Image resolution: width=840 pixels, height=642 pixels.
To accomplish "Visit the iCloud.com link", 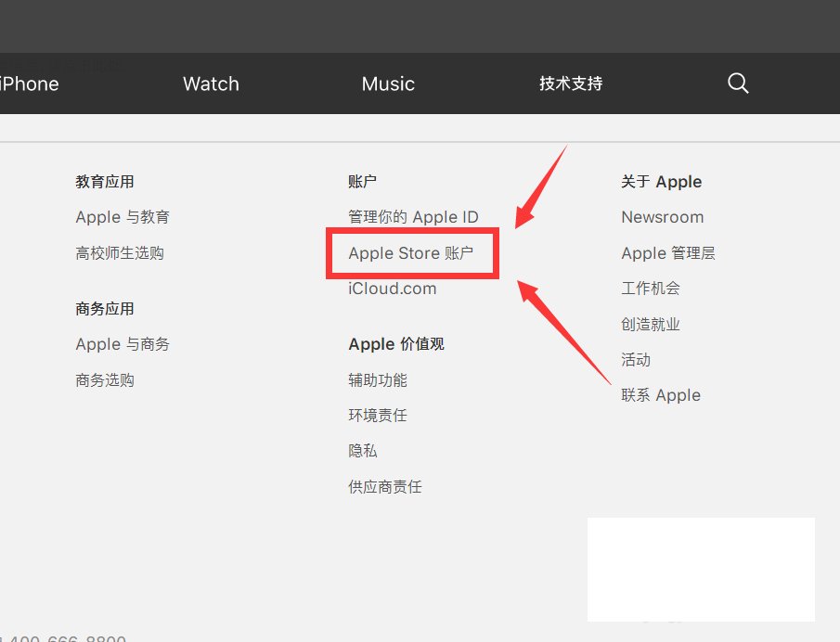I will [392, 289].
